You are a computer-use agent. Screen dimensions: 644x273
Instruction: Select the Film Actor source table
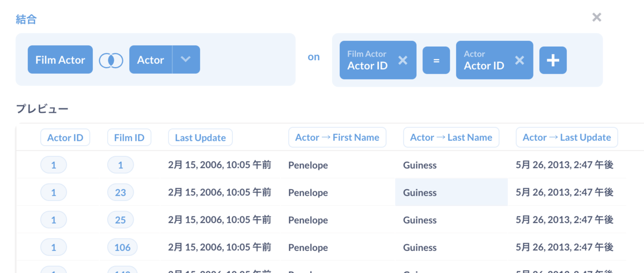60,60
